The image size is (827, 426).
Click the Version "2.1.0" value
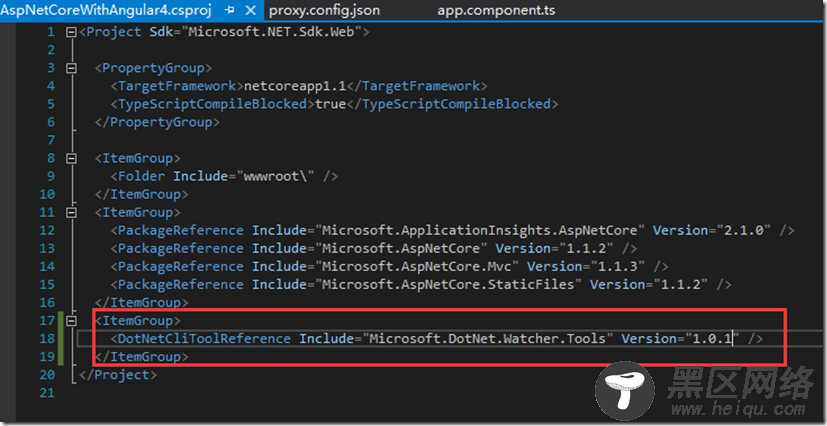pos(744,230)
